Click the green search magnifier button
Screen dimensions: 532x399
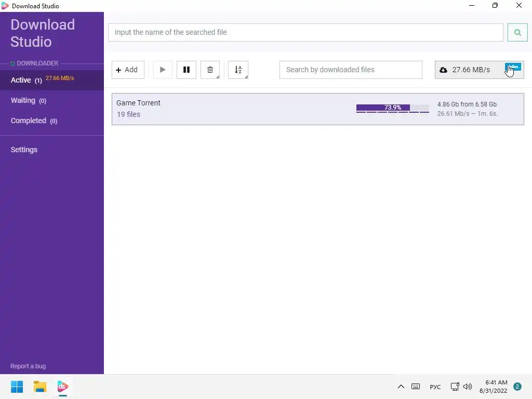point(517,33)
